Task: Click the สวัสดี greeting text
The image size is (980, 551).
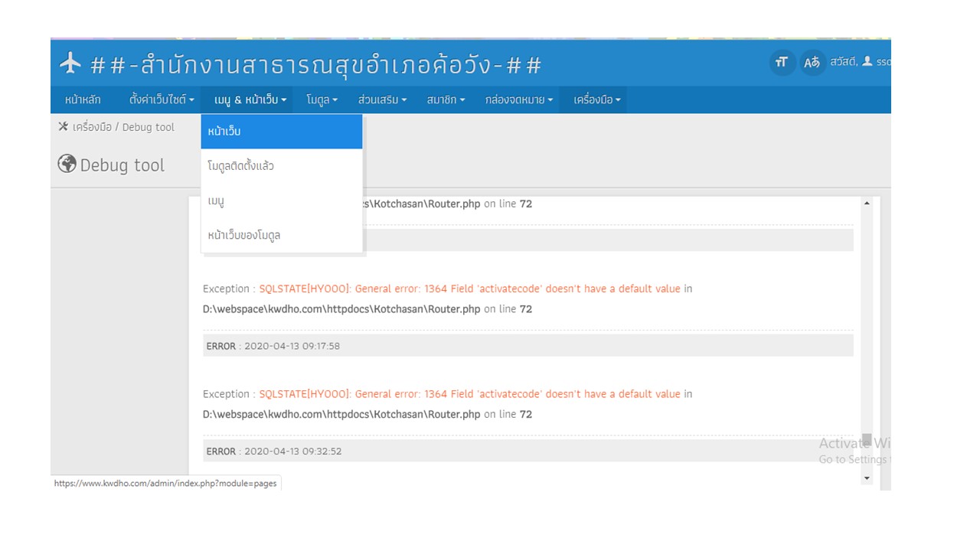Action: pyautogui.click(x=843, y=62)
